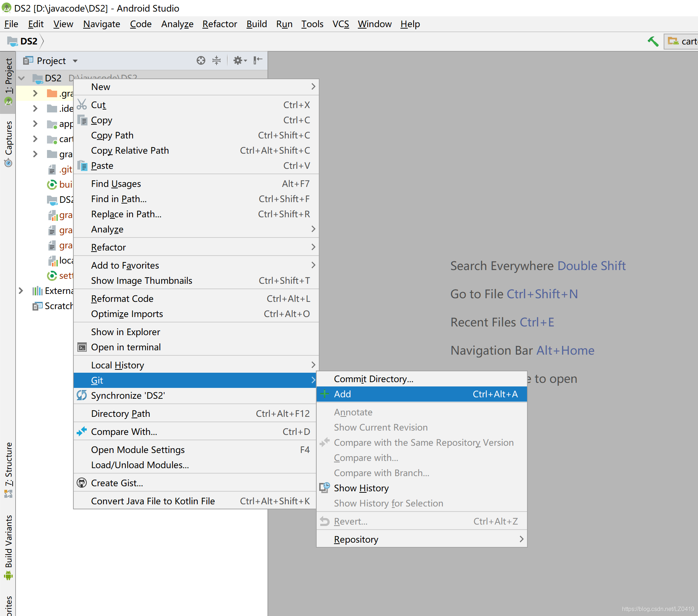
Task: Click the green plus Add icon
Action: (x=325, y=394)
